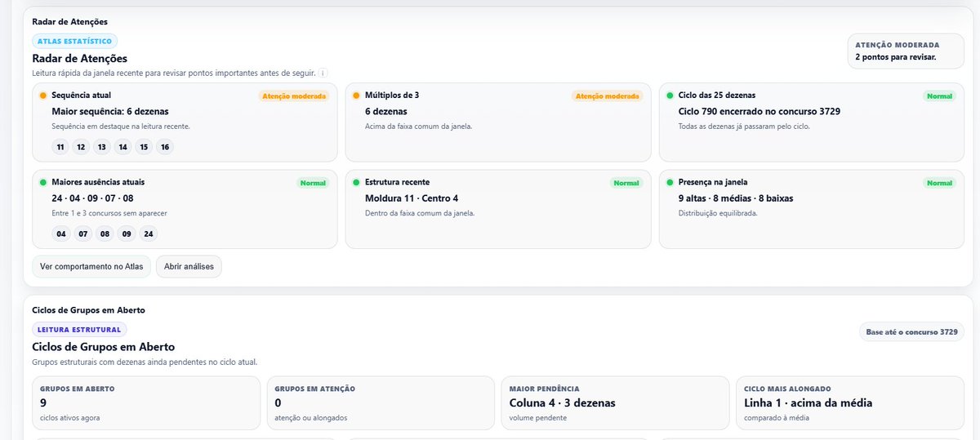
Task: Click chip 08 in Maiores ausências
Action: click(105, 233)
